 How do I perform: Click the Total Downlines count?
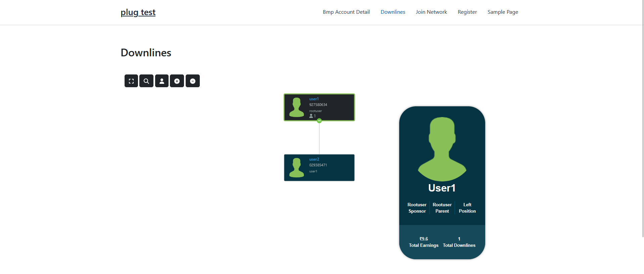point(459,239)
